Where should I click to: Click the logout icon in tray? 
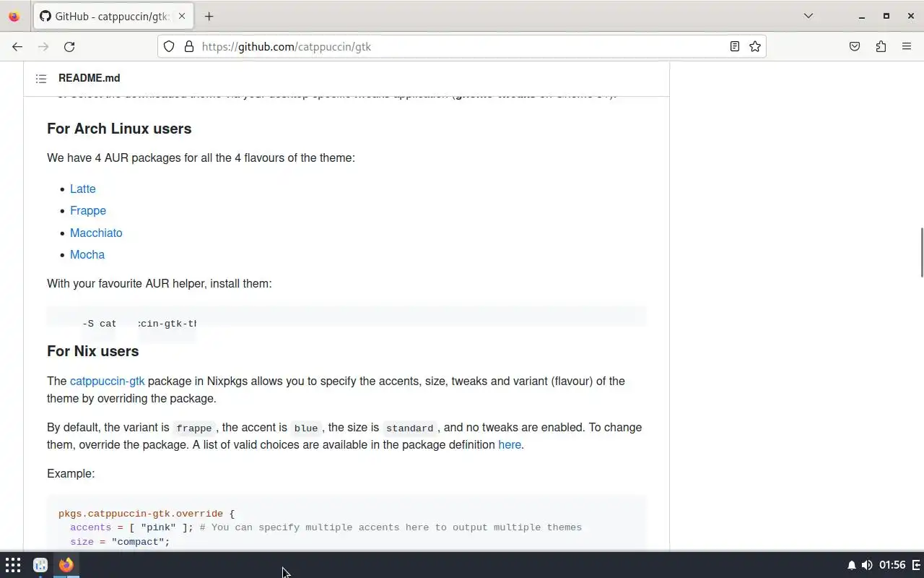[x=917, y=565]
